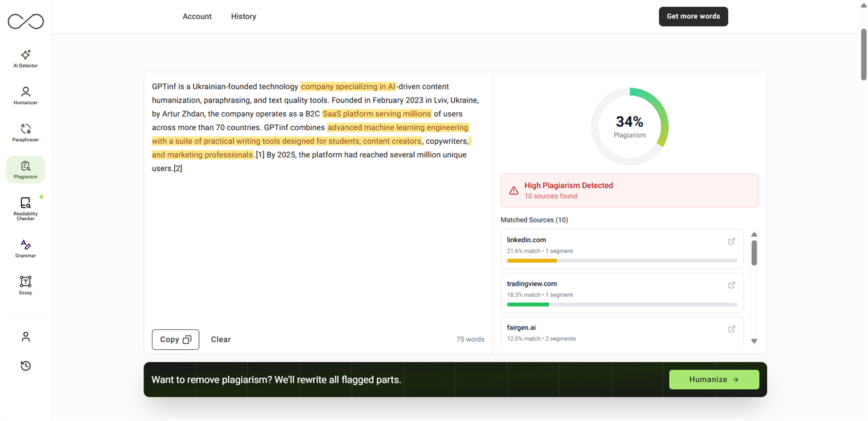Open the Humanizer tool

point(25,95)
